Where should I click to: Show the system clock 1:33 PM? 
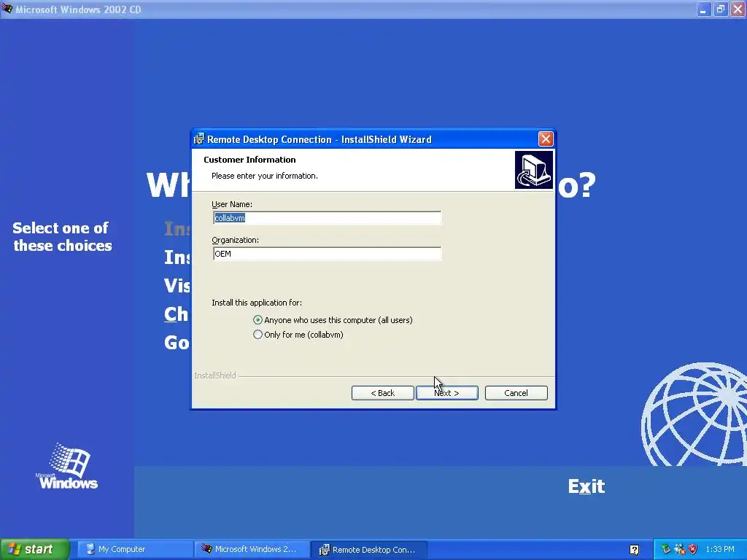[720, 549]
